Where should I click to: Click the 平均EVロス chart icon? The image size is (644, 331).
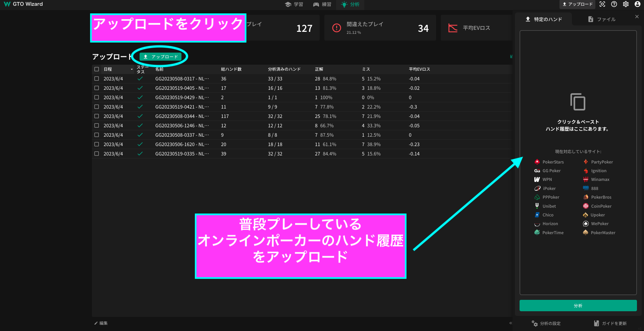[x=453, y=28]
